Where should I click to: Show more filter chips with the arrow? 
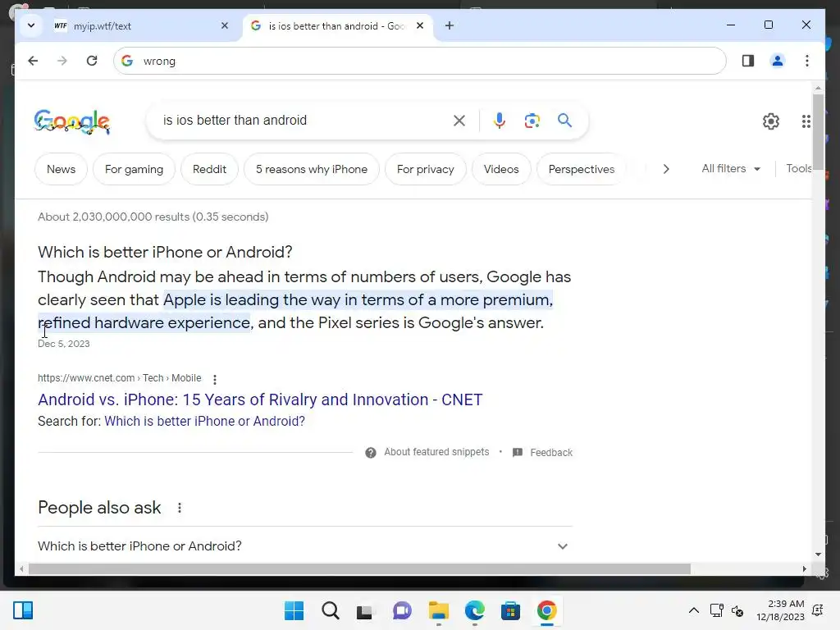666,169
